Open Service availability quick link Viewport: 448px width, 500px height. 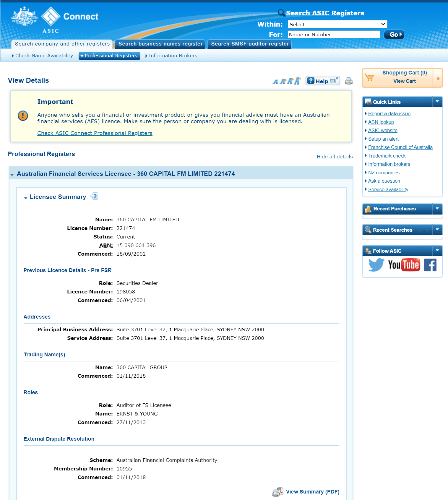[388, 189]
